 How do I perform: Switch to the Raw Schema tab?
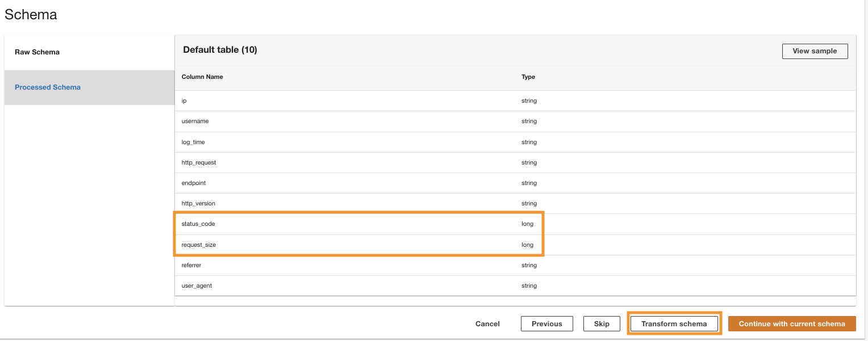pos(37,52)
